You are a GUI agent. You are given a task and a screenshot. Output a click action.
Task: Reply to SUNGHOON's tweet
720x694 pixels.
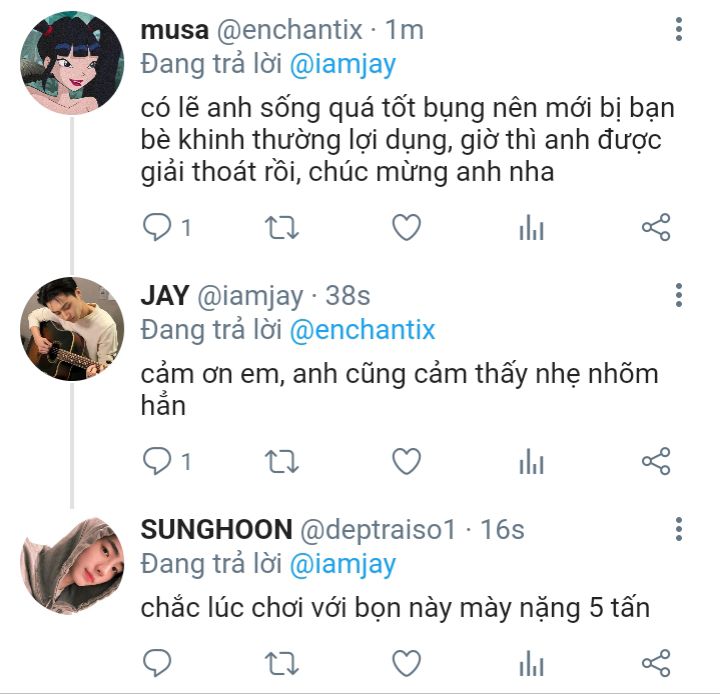pyautogui.click(x=158, y=661)
